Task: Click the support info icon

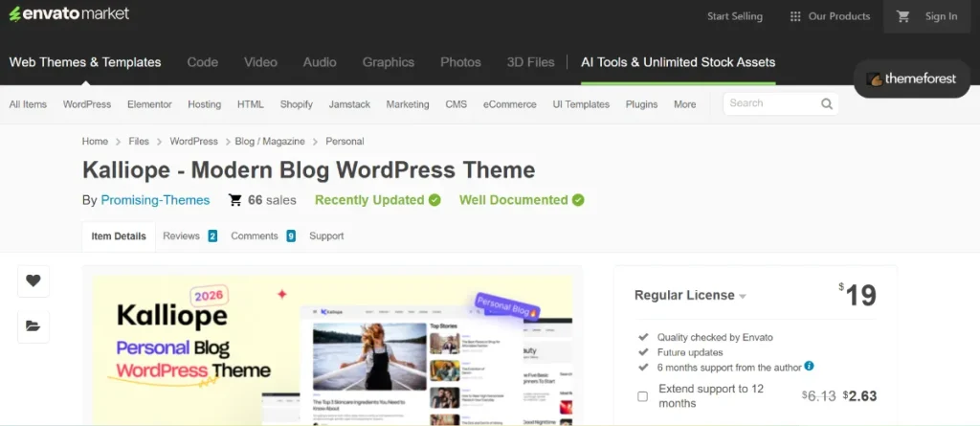Action: click(810, 366)
